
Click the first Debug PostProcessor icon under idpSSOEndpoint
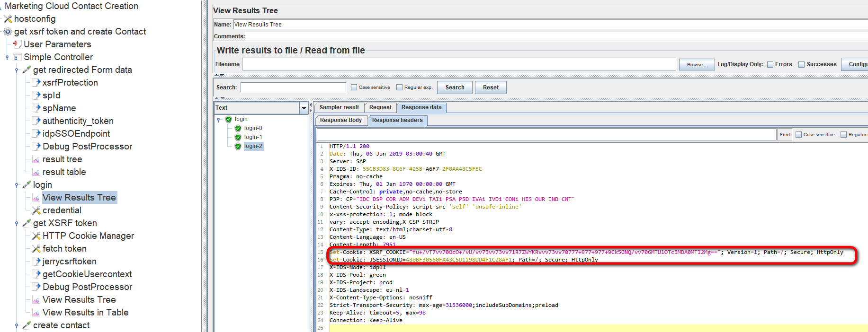36,147
